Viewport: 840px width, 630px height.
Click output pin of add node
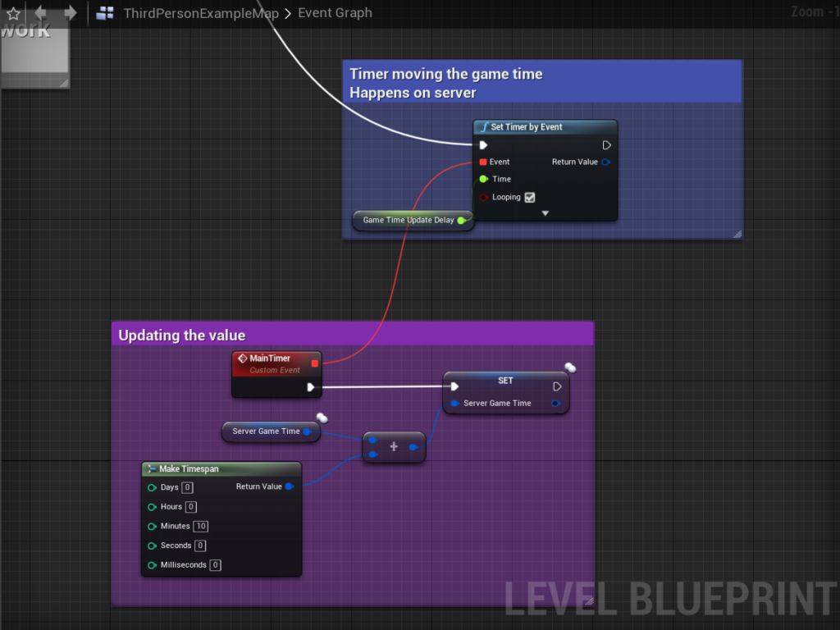click(x=413, y=447)
